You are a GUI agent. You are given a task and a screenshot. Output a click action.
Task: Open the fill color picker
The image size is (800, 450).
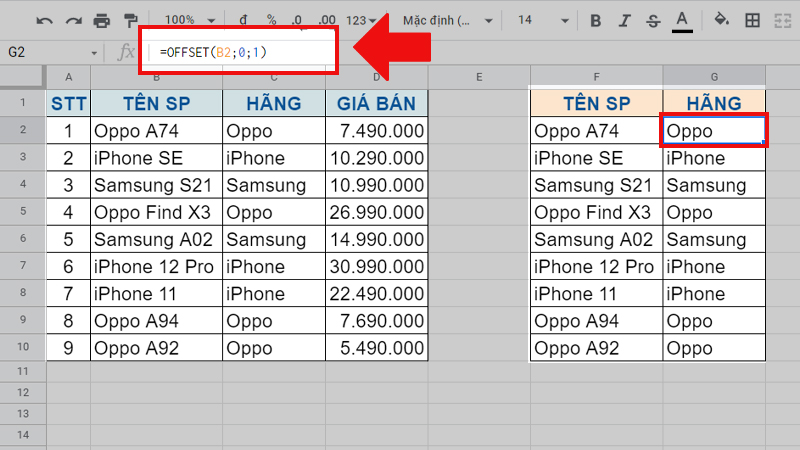click(721, 20)
